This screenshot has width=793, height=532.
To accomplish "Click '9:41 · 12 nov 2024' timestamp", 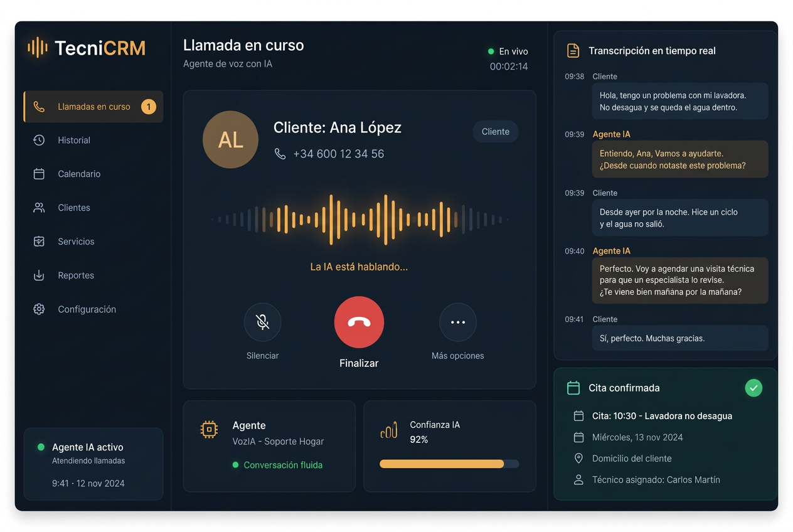I will (88, 484).
